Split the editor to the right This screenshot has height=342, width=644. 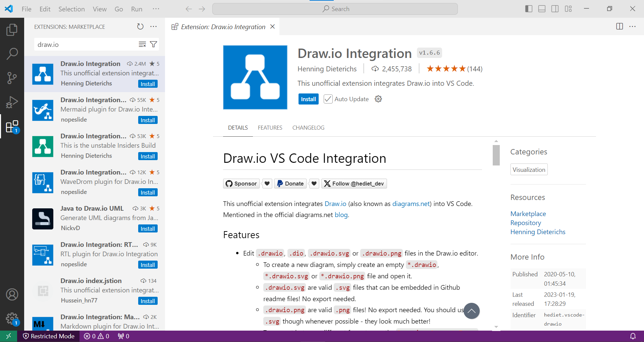tap(620, 26)
